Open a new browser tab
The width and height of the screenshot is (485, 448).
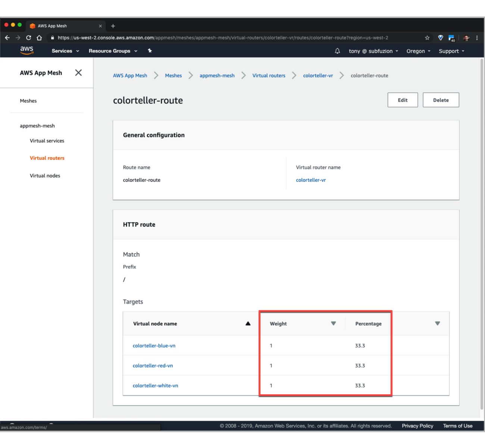[x=113, y=26]
